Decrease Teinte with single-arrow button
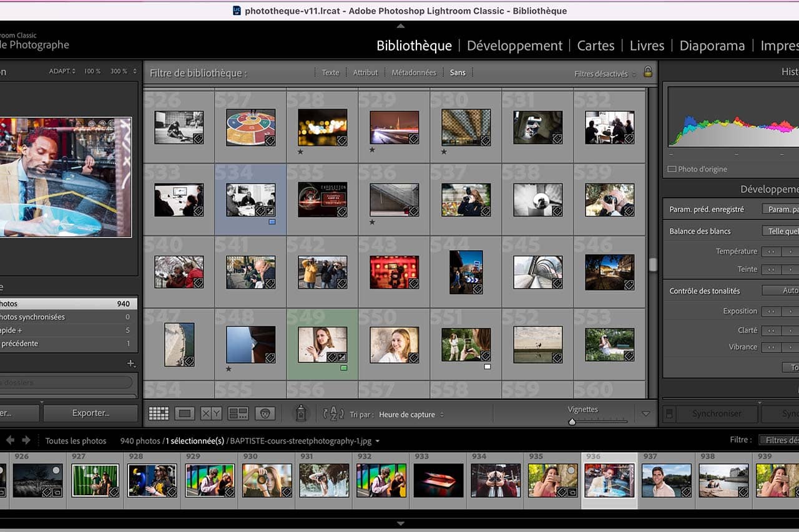The width and height of the screenshot is (799, 532). click(x=791, y=269)
